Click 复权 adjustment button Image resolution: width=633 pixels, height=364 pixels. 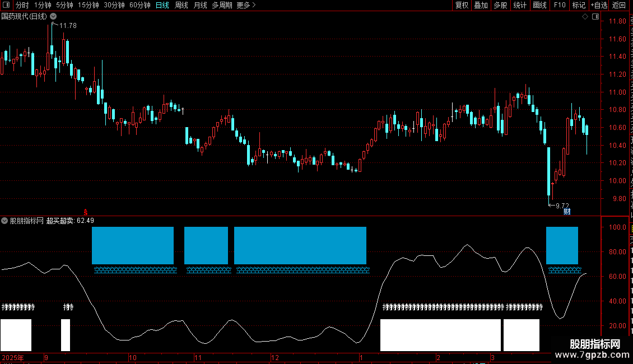point(462,5)
